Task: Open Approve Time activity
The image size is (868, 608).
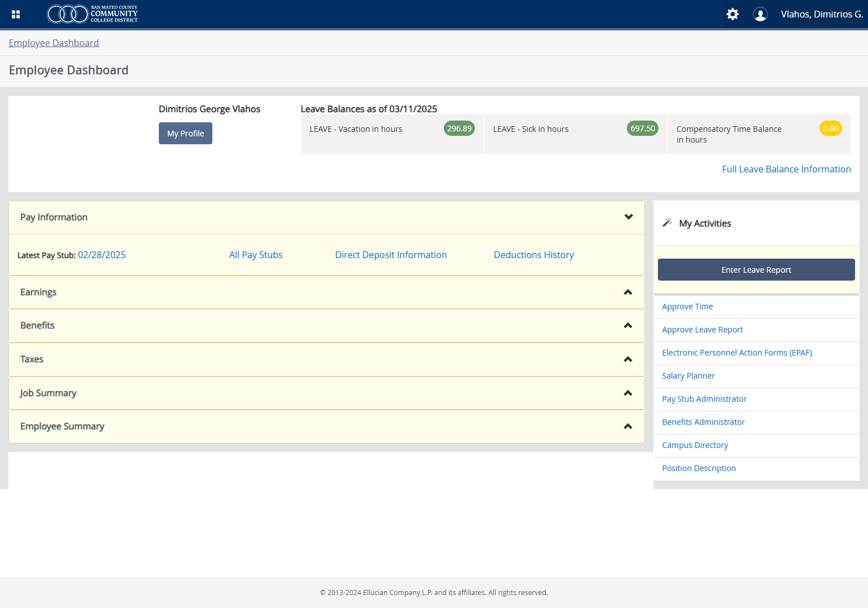Action: tap(687, 307)
